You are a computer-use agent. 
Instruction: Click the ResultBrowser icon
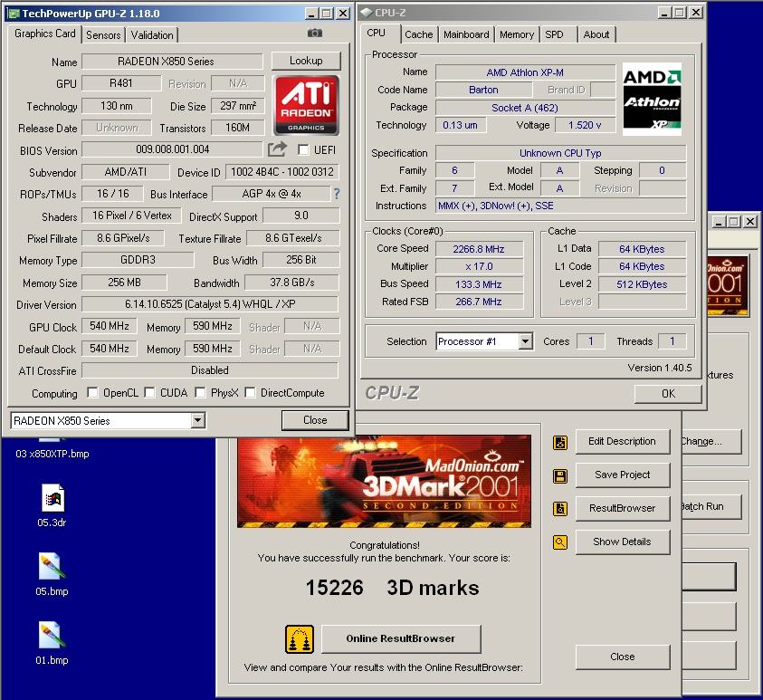[560, 509]
